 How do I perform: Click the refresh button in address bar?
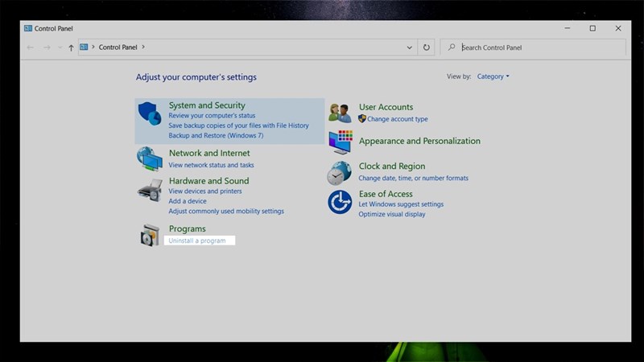point(427,47)
